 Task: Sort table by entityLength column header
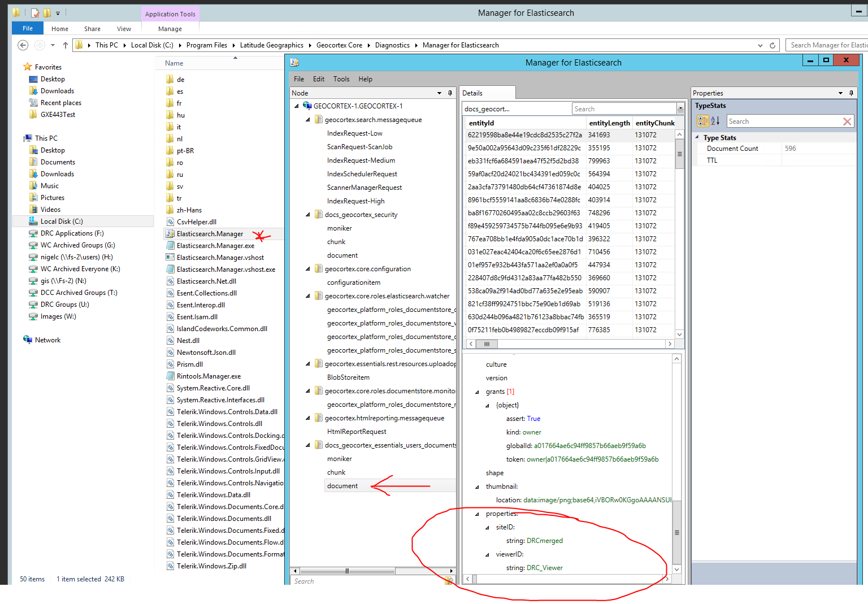point(609,123)
